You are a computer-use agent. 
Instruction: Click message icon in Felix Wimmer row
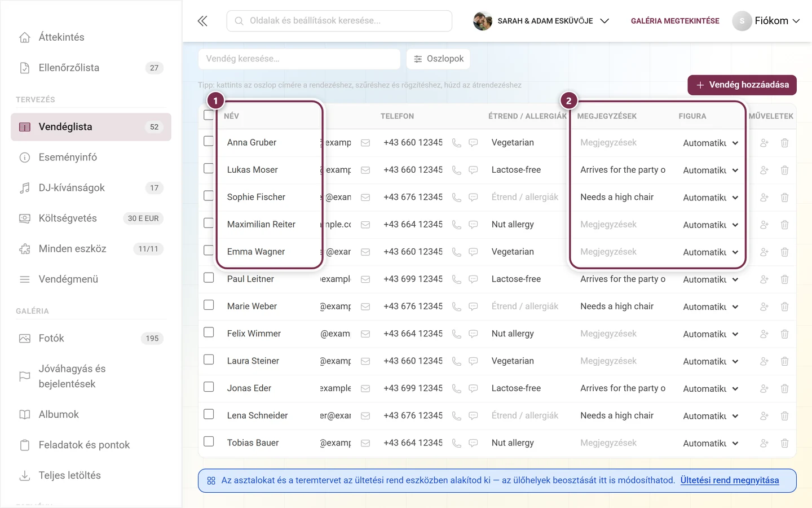tap(474, 334)
